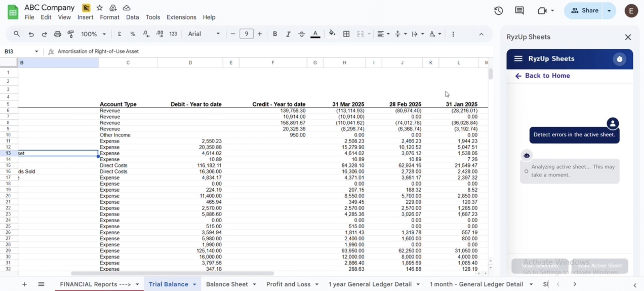644x291 pixels.
Task: Add a new sheet
Action: (24, 284)
